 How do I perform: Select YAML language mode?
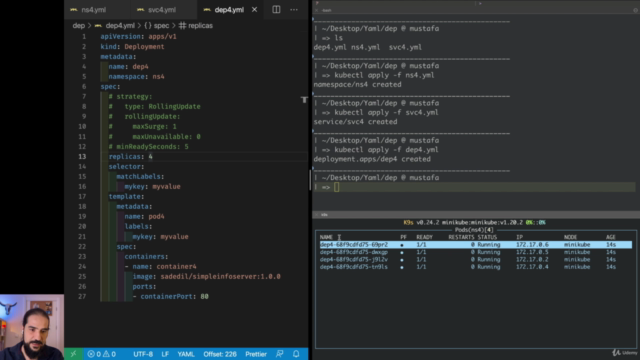click(186, 354)
